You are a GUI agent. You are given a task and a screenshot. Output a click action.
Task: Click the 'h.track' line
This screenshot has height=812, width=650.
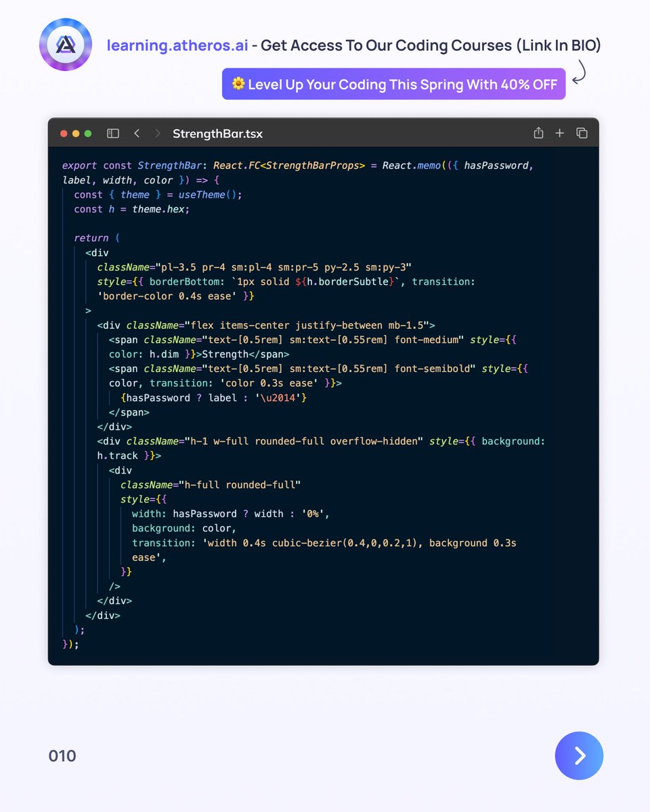[x=129, y=456]
